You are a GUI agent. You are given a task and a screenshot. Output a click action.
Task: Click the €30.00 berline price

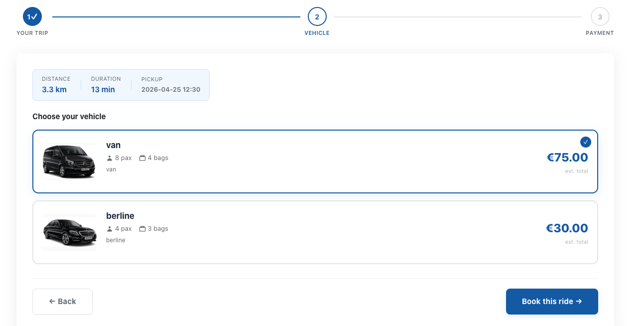coord(567,228)
